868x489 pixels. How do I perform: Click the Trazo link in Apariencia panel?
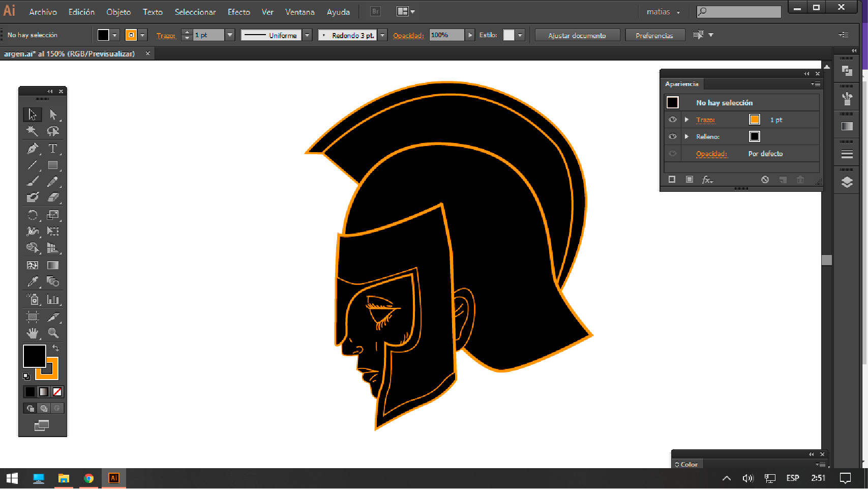[706, 120]
